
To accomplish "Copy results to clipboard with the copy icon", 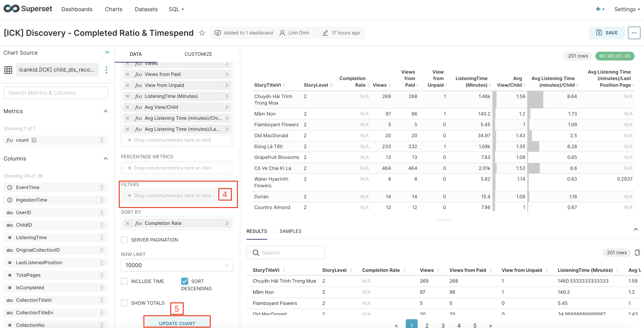I will [x=637, y=252].
